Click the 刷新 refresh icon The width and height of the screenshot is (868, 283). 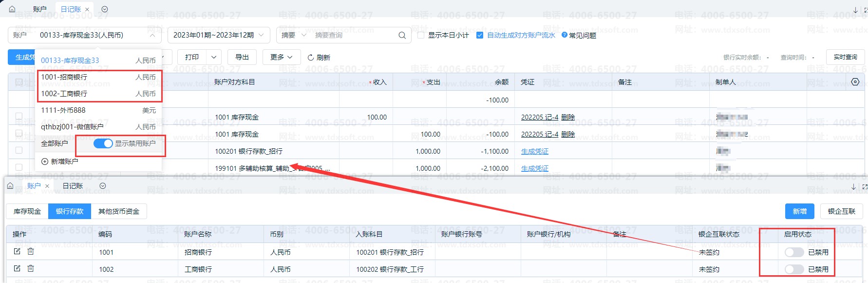coord(311,58)
